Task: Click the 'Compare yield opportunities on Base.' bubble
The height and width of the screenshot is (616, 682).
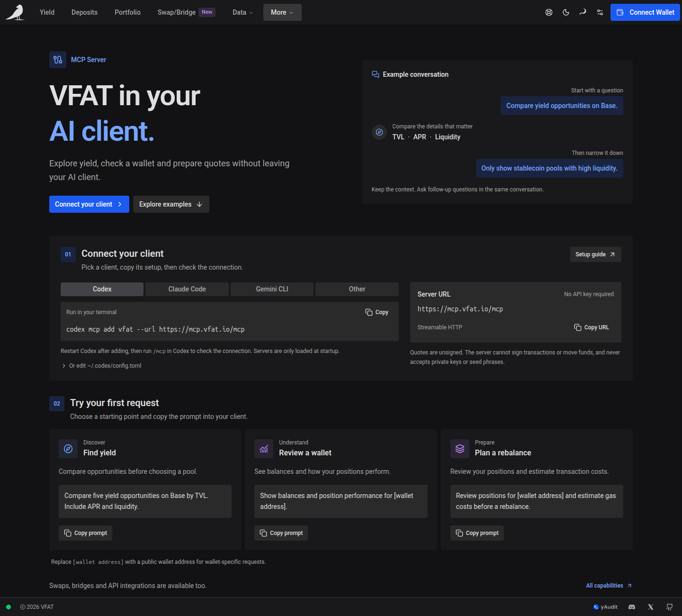Action: [562, 106]
